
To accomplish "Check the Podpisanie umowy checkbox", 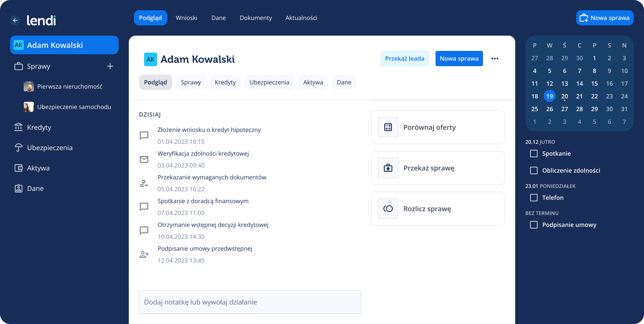I will coord(534,225).
